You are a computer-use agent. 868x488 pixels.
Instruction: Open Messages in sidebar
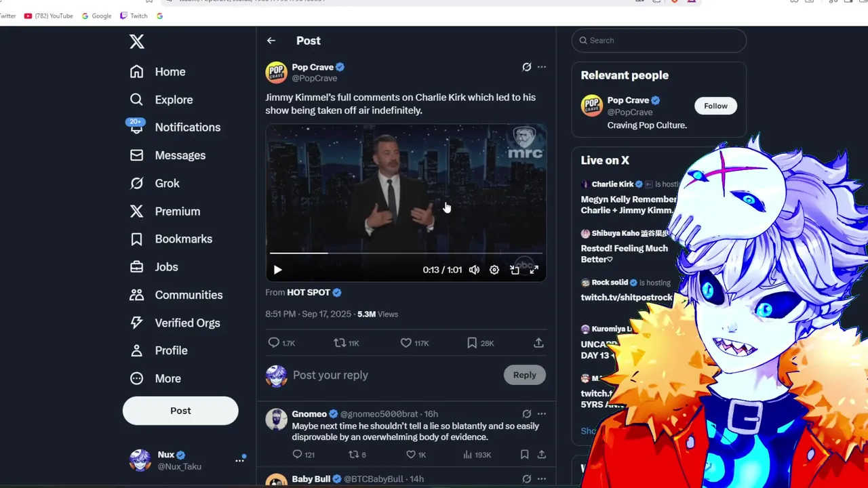point(167,155)
